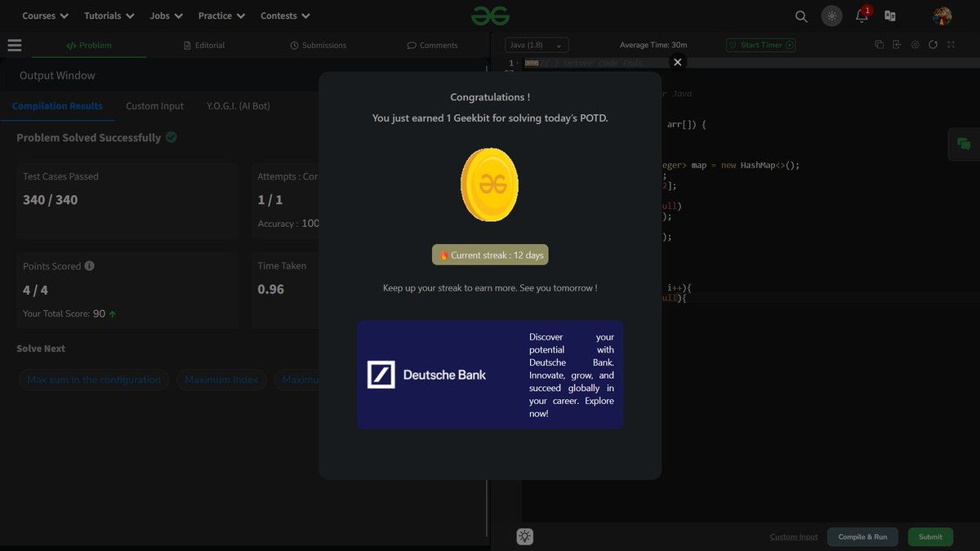Open 'Maximum Index' suggested problem
The height and width of the screenshot is (551, 980).
tap(221, 380)
